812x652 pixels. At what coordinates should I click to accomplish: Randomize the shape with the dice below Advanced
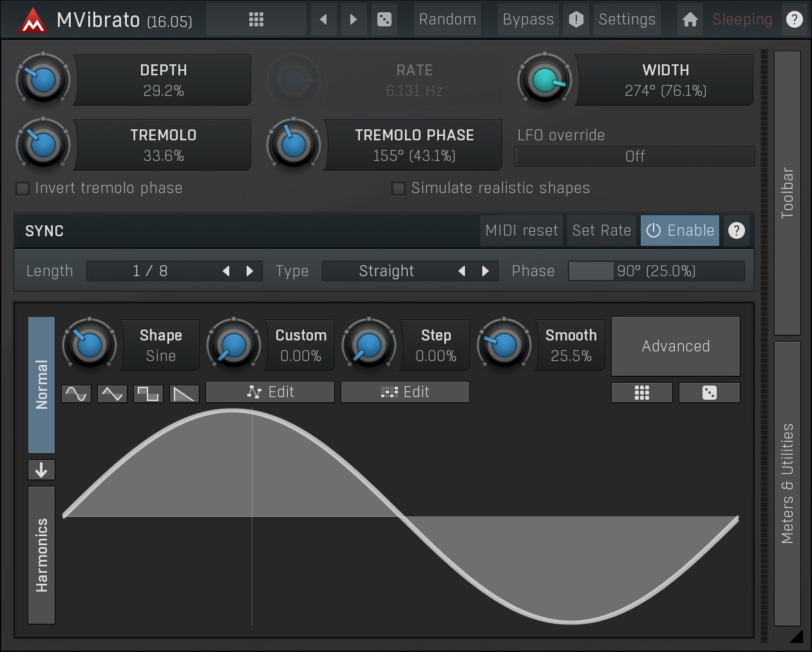(x=710, y=393)
